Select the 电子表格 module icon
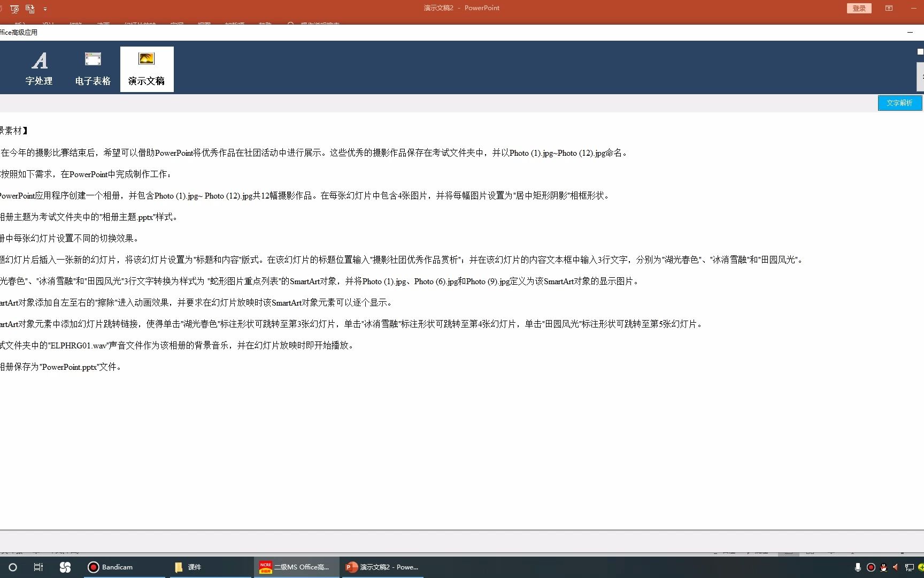The height and width of the screenshot is (578, 924). (x=93, y=69)
